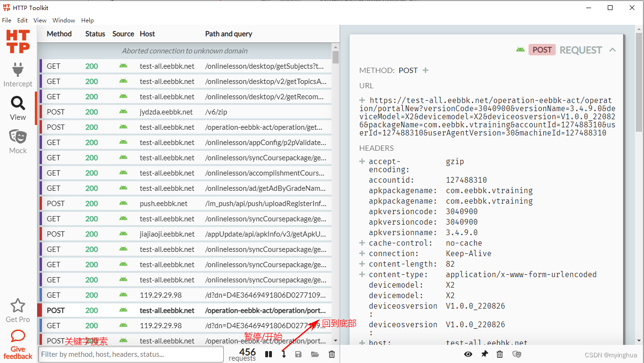Click Android icon on push.eebbk.net row
644x363 pixels.
(x=123, y=203)
